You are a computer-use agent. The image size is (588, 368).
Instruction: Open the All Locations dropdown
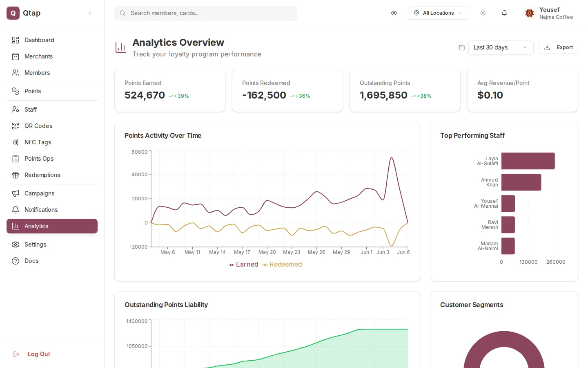click(x=438, y=13)
